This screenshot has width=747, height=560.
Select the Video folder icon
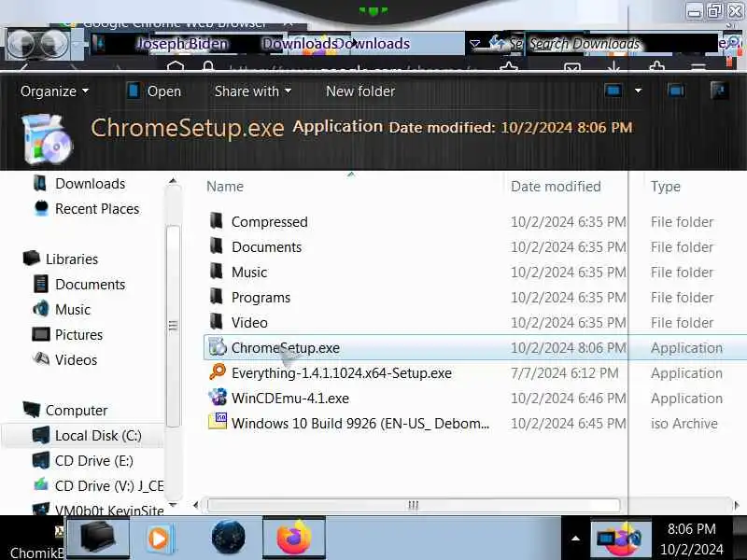point(217,321)
